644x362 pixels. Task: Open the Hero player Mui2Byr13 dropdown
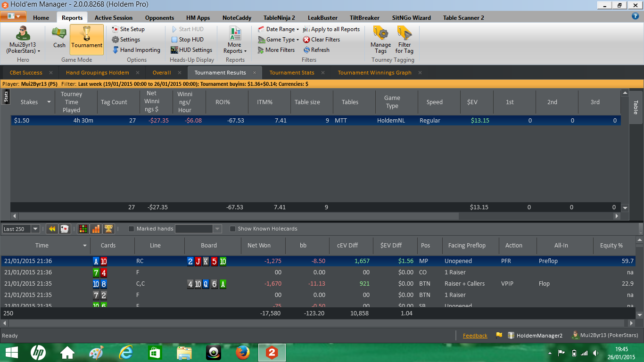(23, 40)
